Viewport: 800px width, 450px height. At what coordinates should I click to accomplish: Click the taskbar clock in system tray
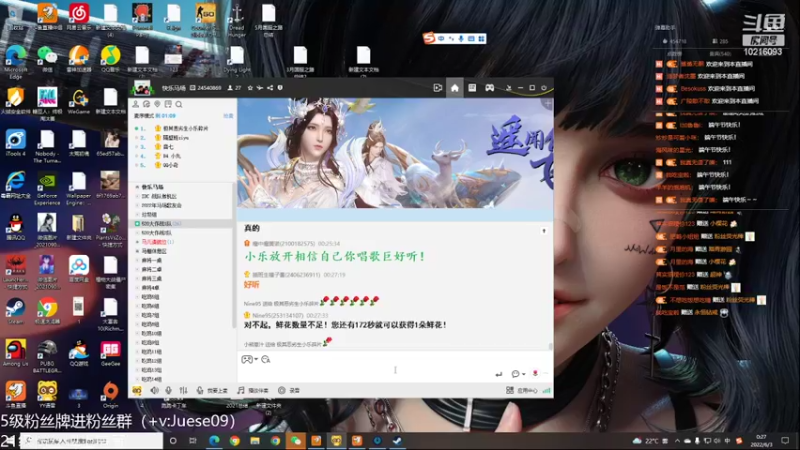tap(761, 441)
